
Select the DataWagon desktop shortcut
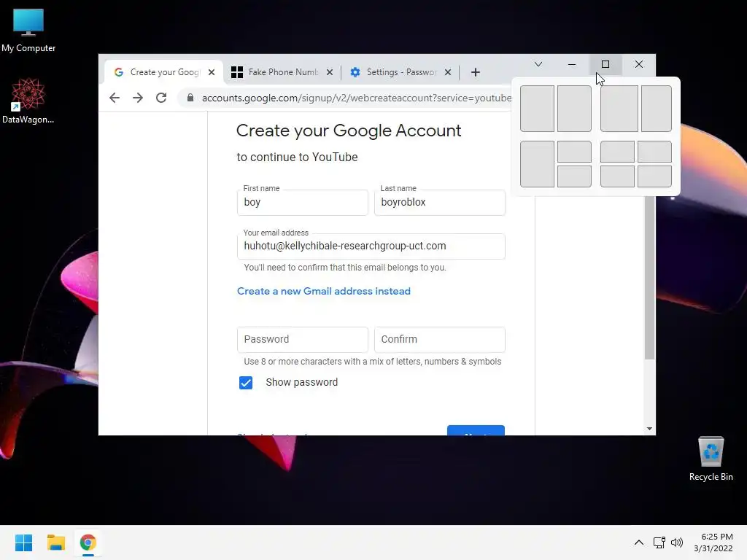pos(28,101)
